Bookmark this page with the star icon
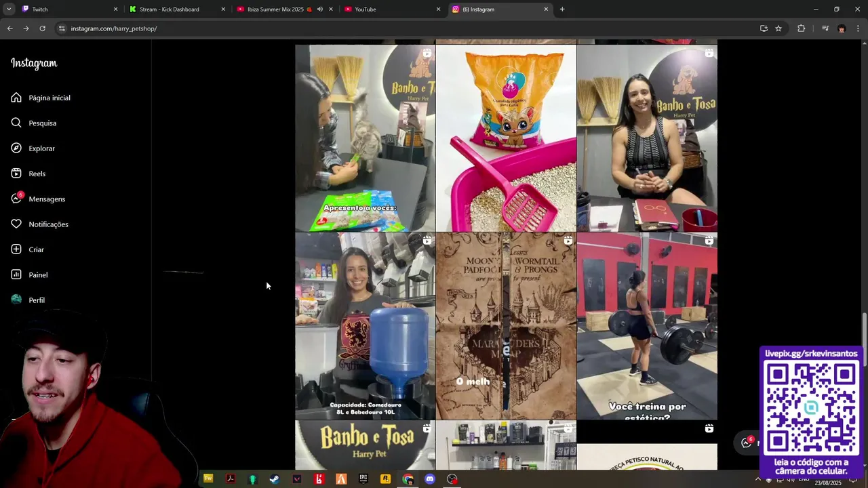Viewport: 868px width, 488px height. 778,28
